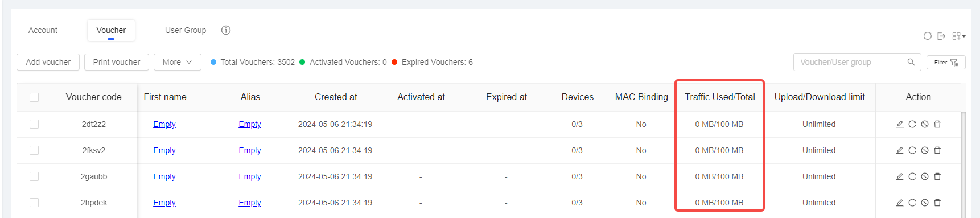Viewport: 980px width, 218px height.
Task: Check the select-all checkbox in table header
Action: click(x=34, y=97)
